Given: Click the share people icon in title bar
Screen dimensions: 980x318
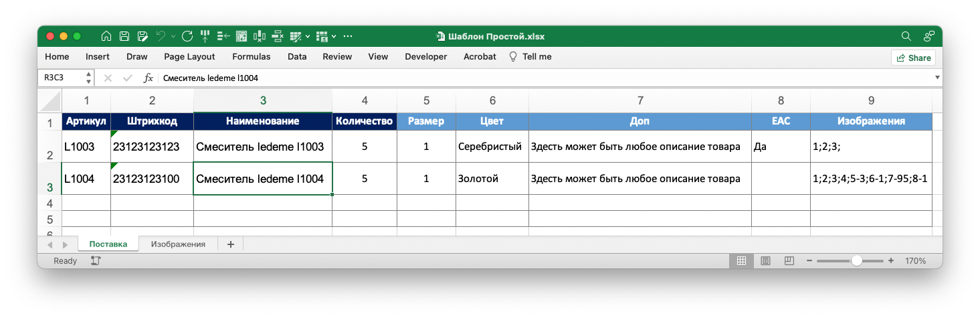Looking at the screenshot, I should [x=929, y=36].
